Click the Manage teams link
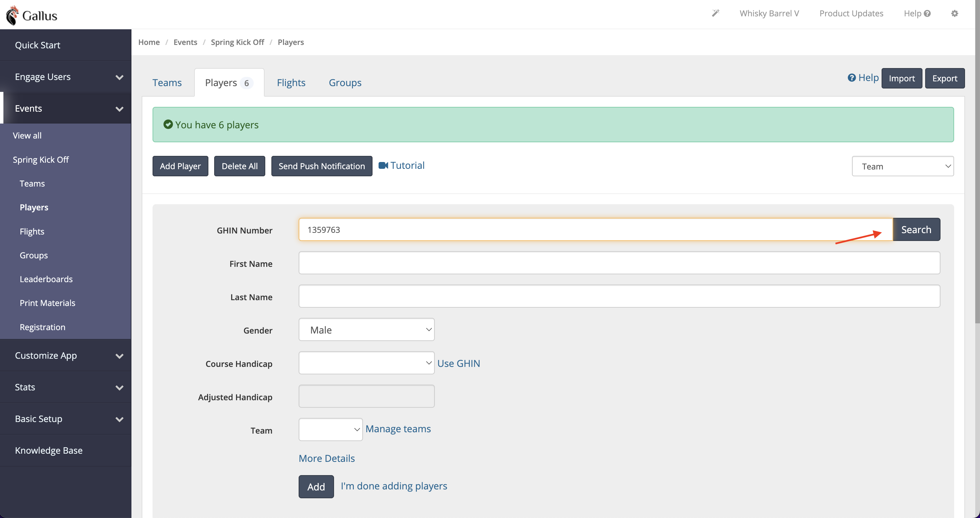Viewport: 980px width, 518px height. pyautogui.click(x=398, y=428)
